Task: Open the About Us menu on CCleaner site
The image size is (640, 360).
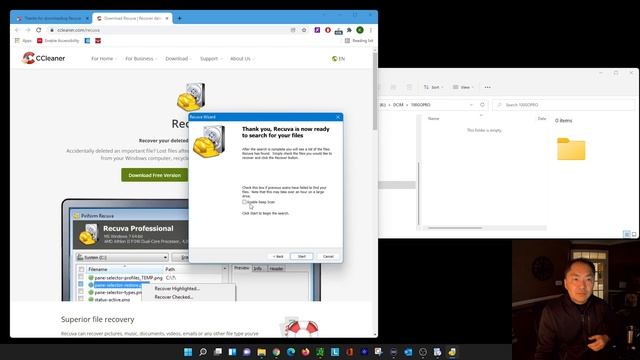Action: 242,59
